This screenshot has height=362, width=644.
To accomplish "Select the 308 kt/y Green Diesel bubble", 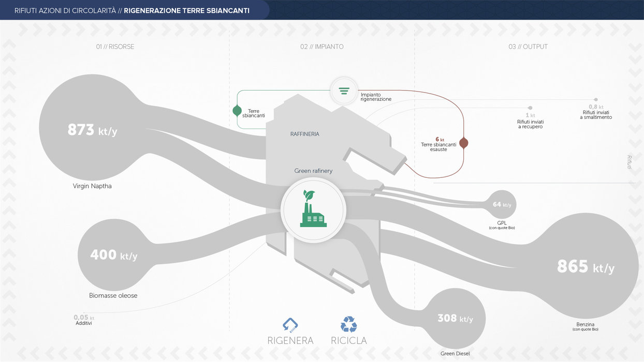I will pos(455,319).
